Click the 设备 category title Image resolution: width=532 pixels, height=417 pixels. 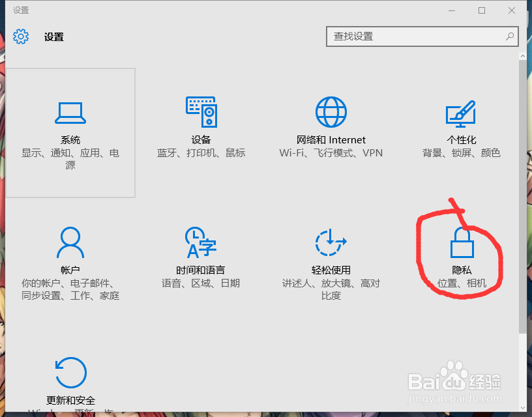click(x=201, y=139)
